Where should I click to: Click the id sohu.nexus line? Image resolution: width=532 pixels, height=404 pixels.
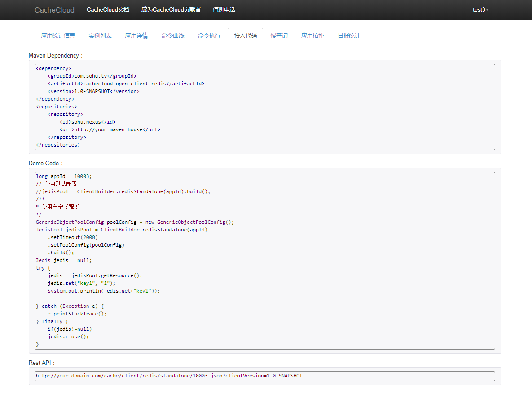click(x=88, y=122)
